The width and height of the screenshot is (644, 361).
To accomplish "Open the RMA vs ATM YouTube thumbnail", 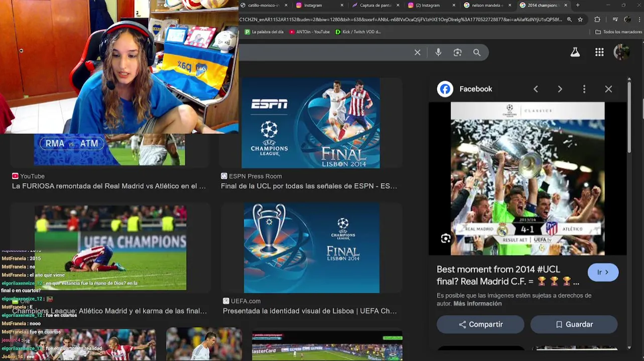I will [109, 149].
